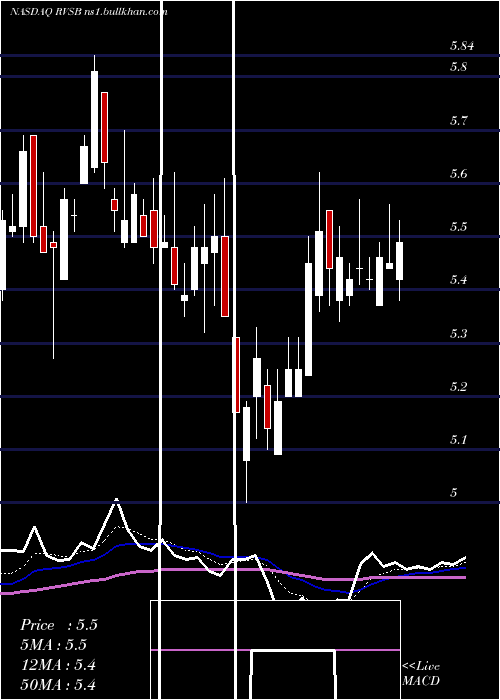Click the 5.7 price axis label
The height and width of the screenshot is (700, 500).
tap(458, 121)
